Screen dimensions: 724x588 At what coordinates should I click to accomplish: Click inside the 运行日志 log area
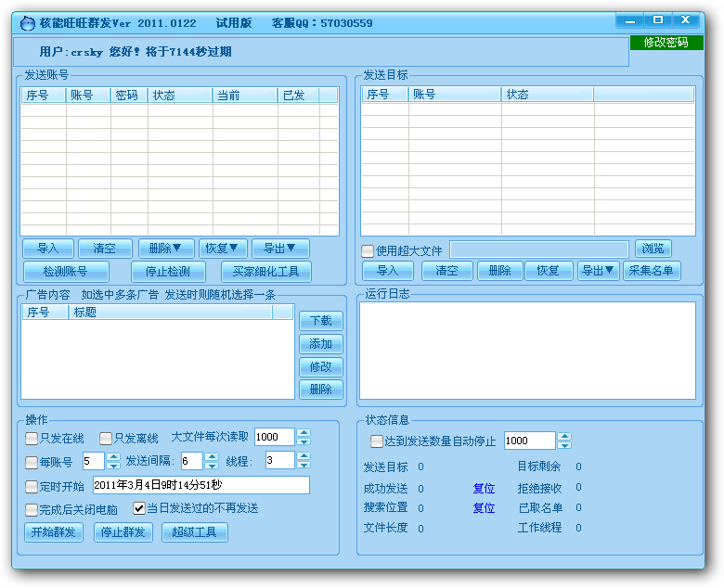pos(528,351)
